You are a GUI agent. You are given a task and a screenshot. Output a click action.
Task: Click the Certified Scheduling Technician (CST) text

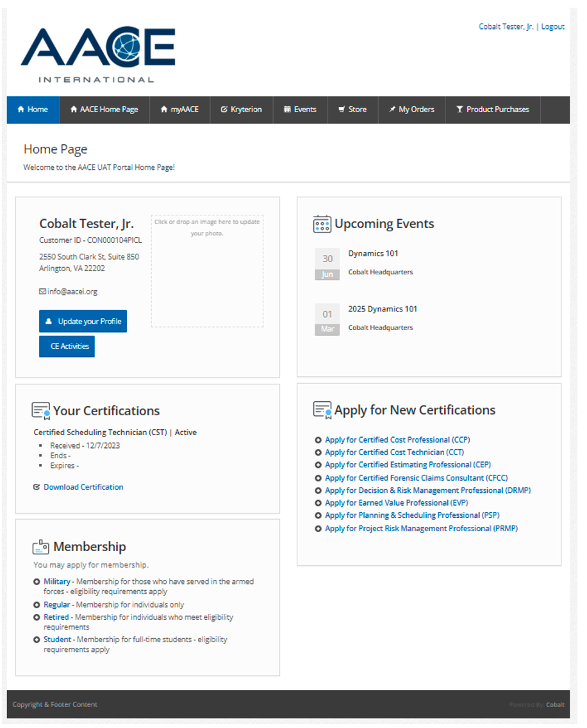[101, 432]
